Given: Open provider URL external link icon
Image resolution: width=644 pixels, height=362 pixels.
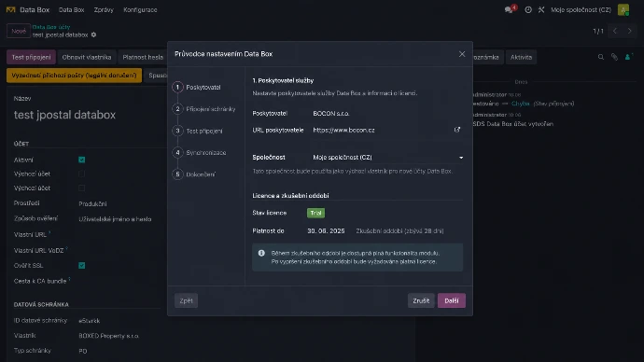Looking at the screenshot, I should click(x=457, y=130).
